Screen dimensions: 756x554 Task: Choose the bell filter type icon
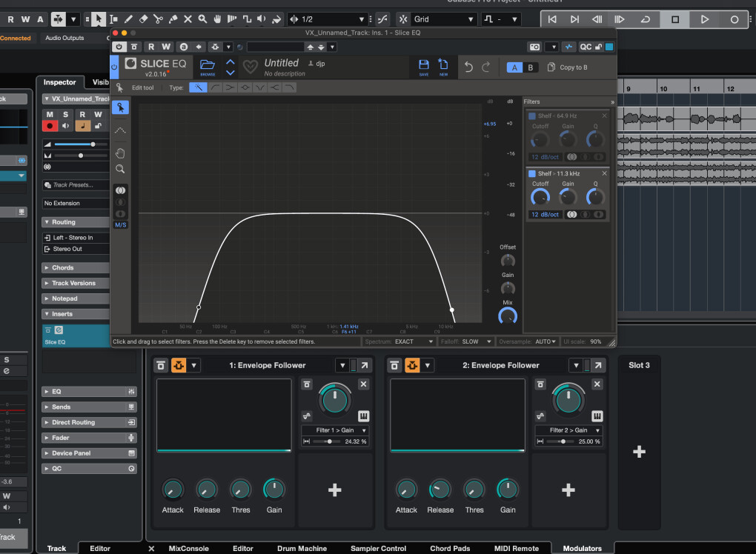coord(245,87)
